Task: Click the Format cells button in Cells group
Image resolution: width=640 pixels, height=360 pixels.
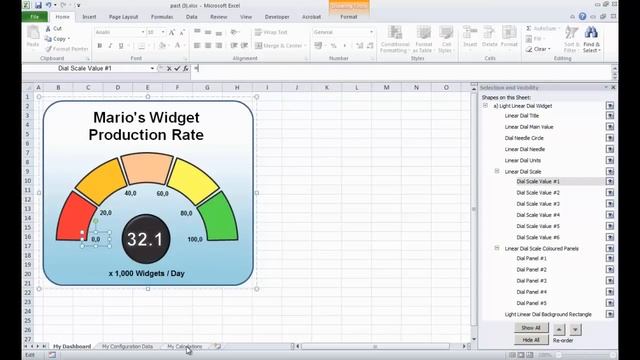Action: 509,37
